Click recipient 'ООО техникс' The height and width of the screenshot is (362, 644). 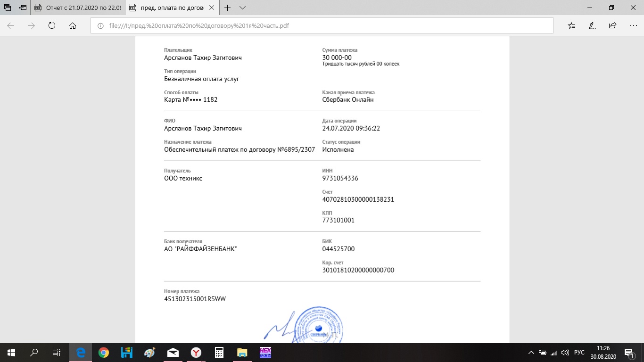point(183,178)
